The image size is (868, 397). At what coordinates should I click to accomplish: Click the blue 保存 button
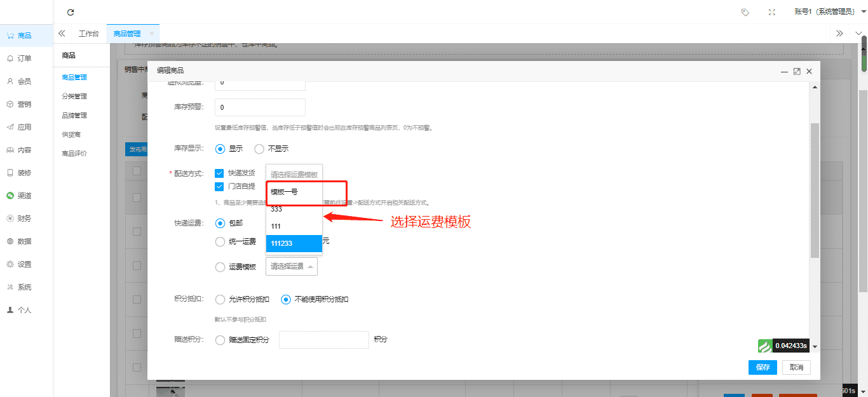763,367
